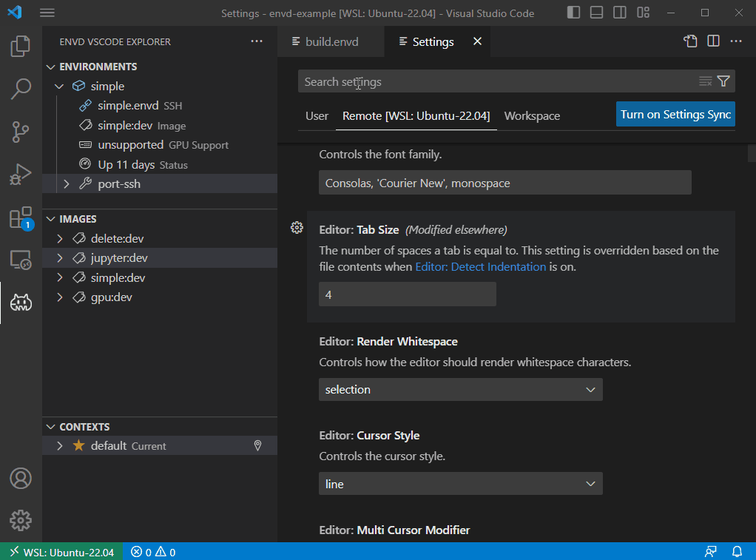
Task: Open envd cat icon view
Action: (21, 303)
